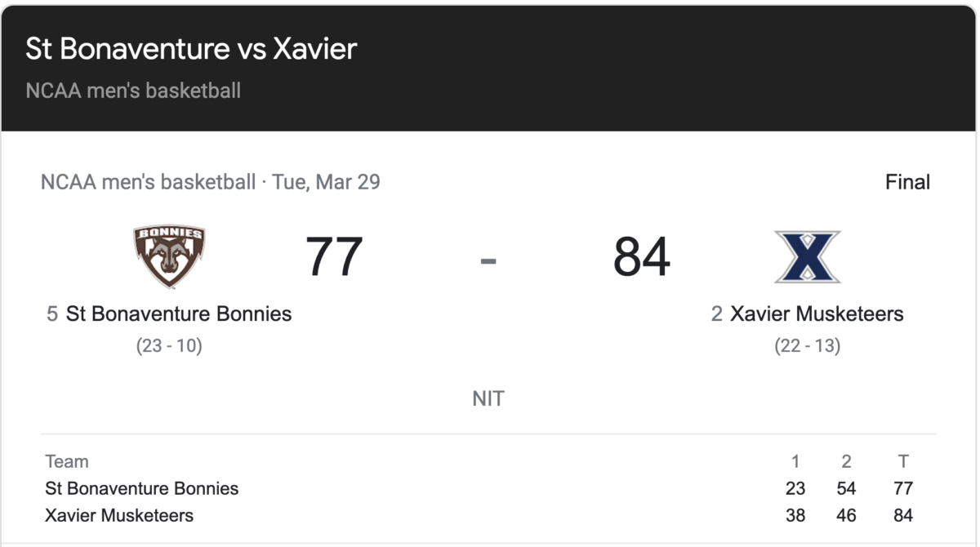Click the T total column header
Screen dimensions: 980x547
[x=903, y=461]
